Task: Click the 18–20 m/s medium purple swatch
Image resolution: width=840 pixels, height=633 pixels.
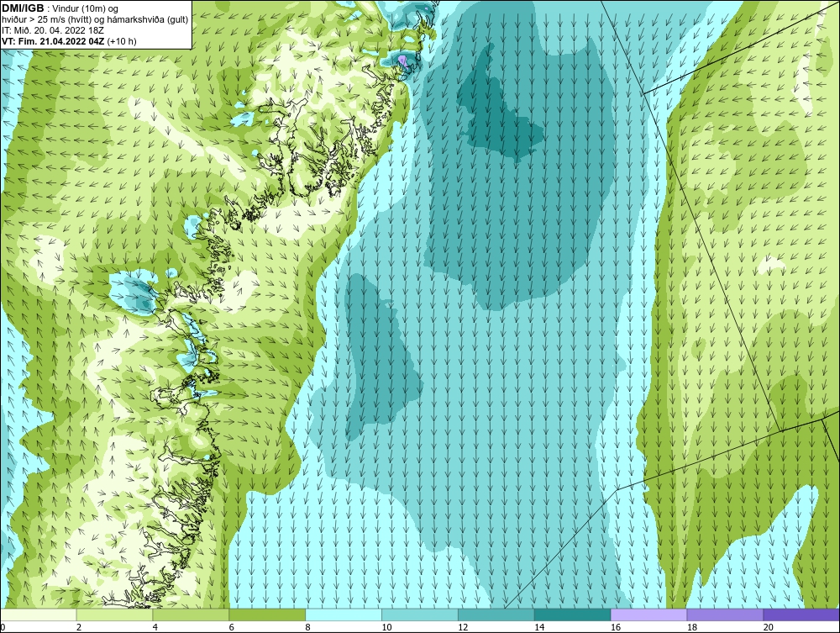Action: 726,615
